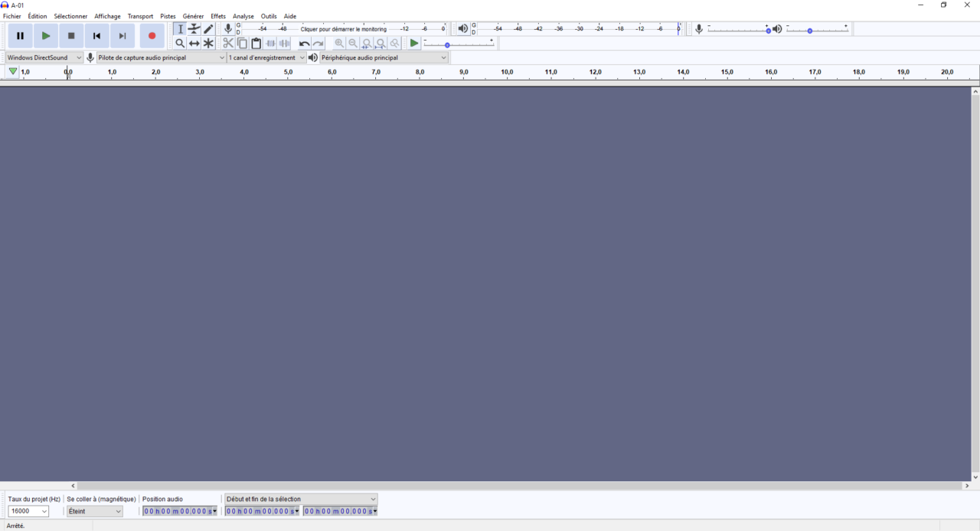Activate the Zoom tool (magnifier)
The image size is (980, 531).
(x=180, y=43)
